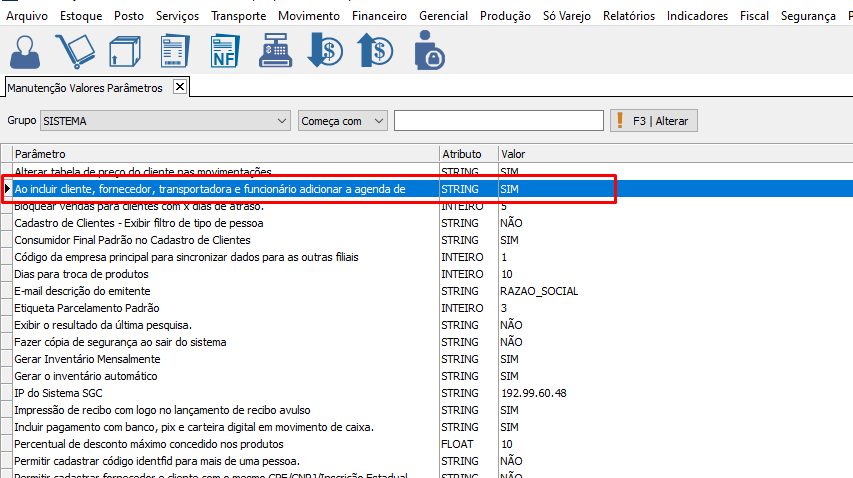Open the user padlock security icon
This screenshot has height=478, width=853.
coord(430,51)
